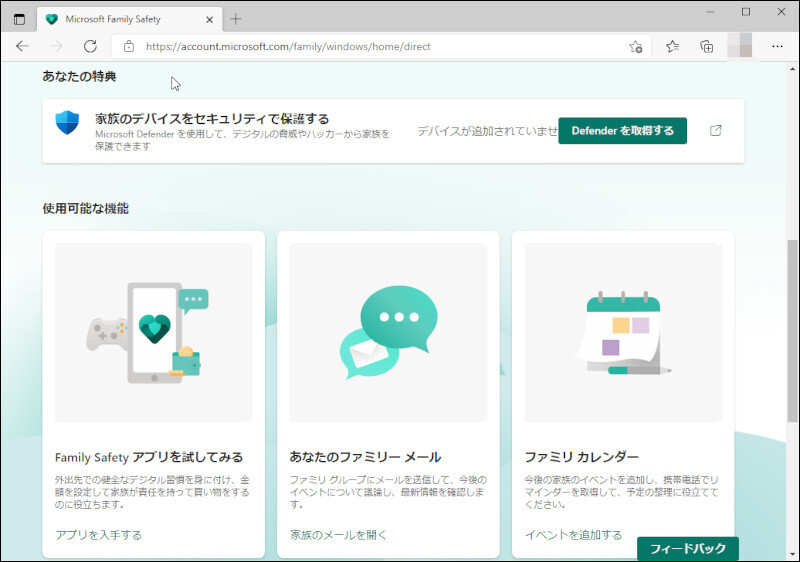This screenshot has height=562, width=800.
Task: Click the Microsoft Defender shield icon
Action: coord(67,123)
